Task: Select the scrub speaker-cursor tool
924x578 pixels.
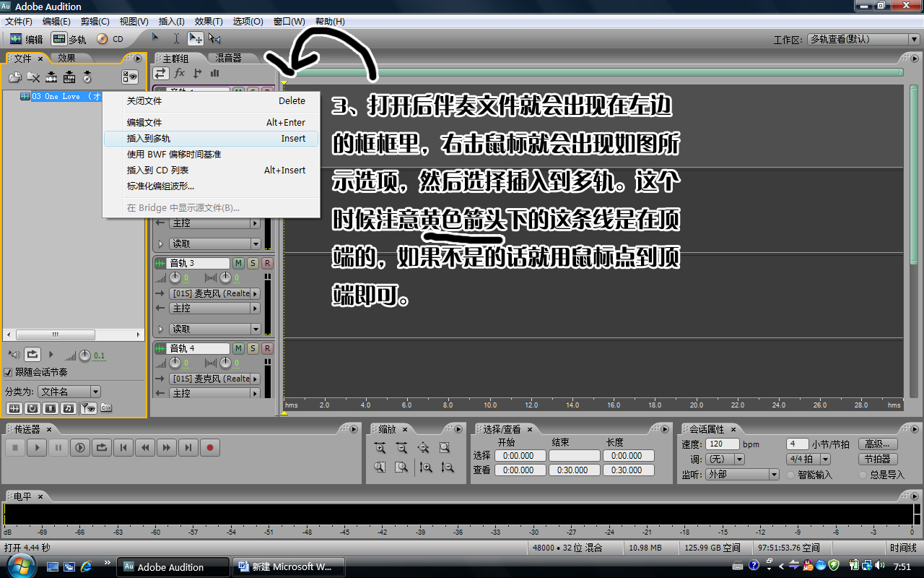Action: click(x=214, y=38)
